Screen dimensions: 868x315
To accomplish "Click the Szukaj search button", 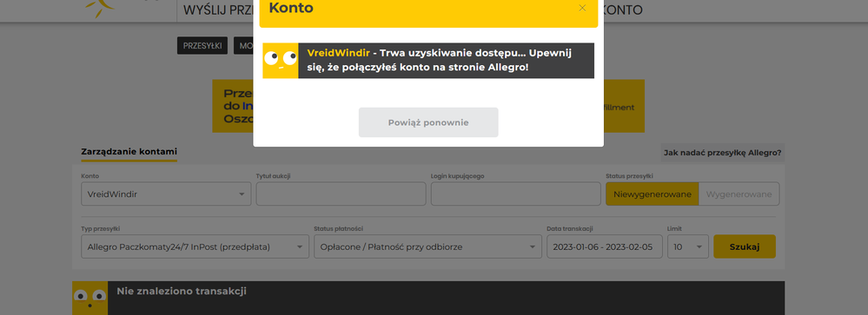I will click(x=745, y=247).
